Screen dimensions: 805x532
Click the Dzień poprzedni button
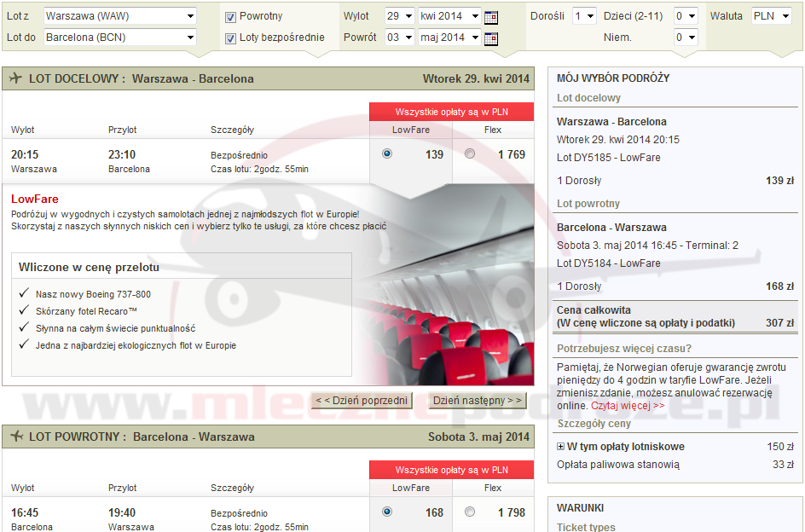(x=362, y=401)
